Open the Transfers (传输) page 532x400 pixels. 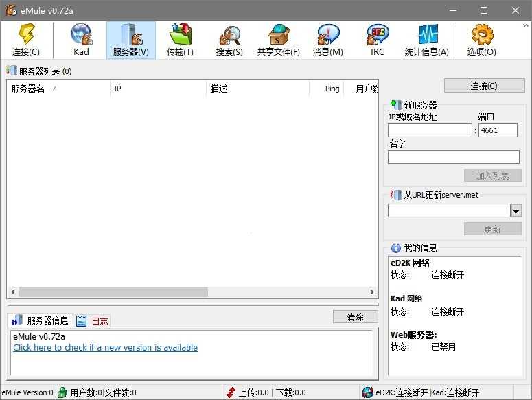point(180,40)
